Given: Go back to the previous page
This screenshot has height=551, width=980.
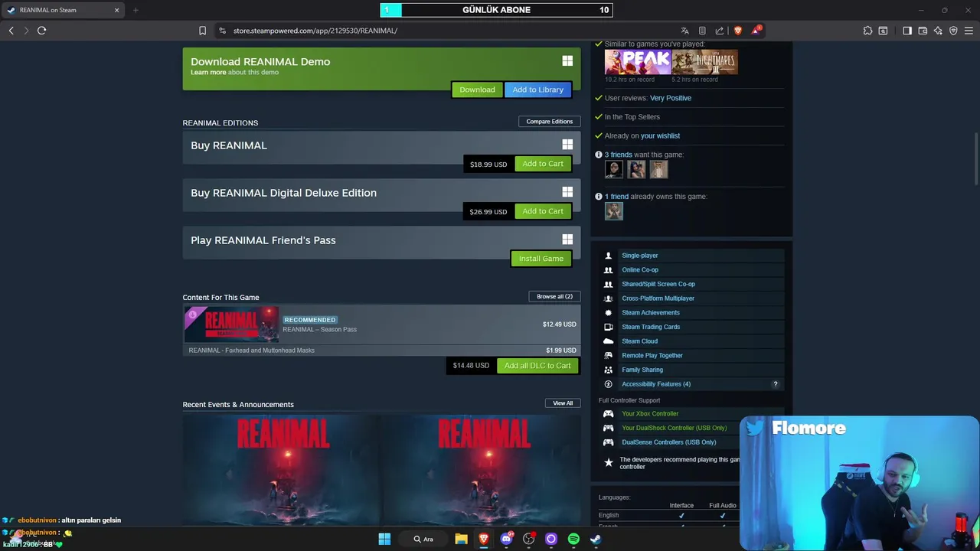Looking at the screenshot, I should tap(11, 31).
